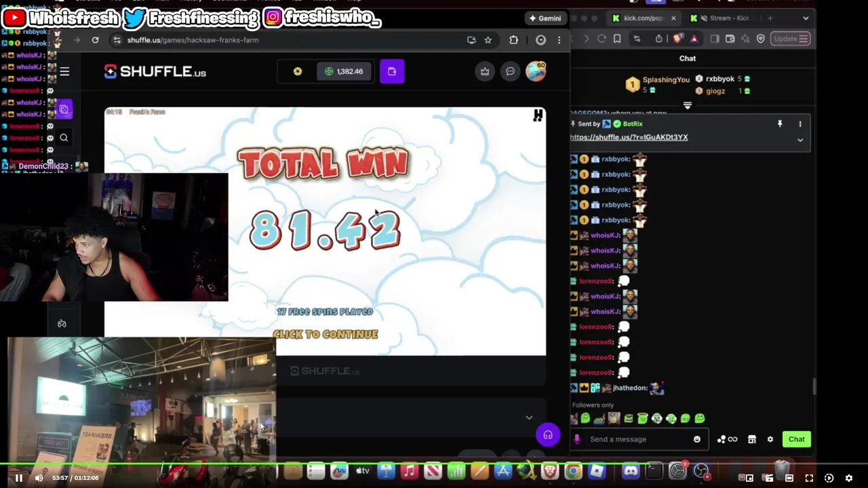Open the shuffle.us referral link in chat

click(x=629, y=137)
